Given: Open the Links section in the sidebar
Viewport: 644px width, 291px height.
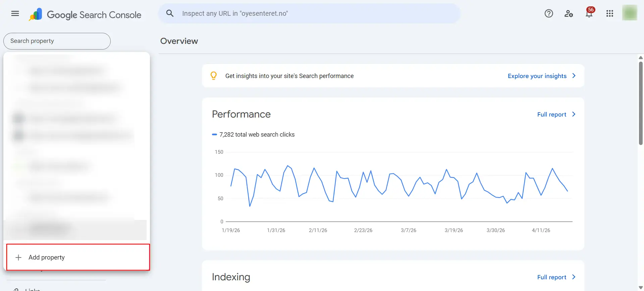Looking at the screenshot, I should click(x=32, y=289).
